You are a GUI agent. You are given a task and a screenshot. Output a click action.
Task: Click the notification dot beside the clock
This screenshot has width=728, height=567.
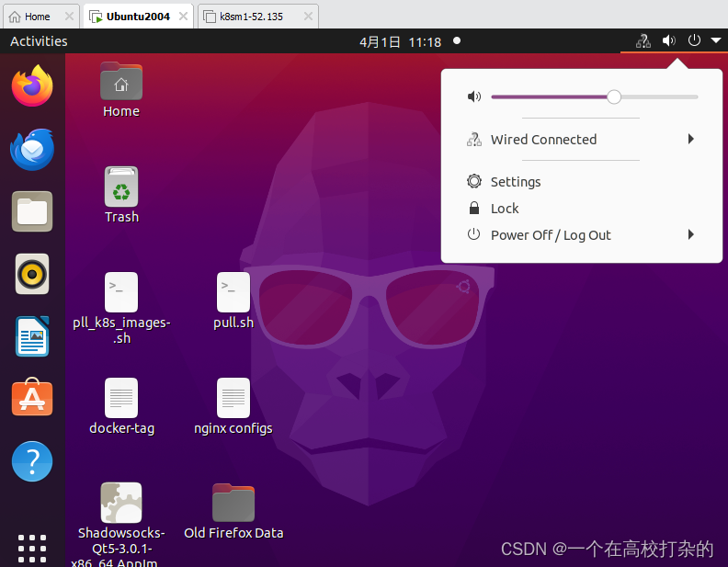click(457, 40)
